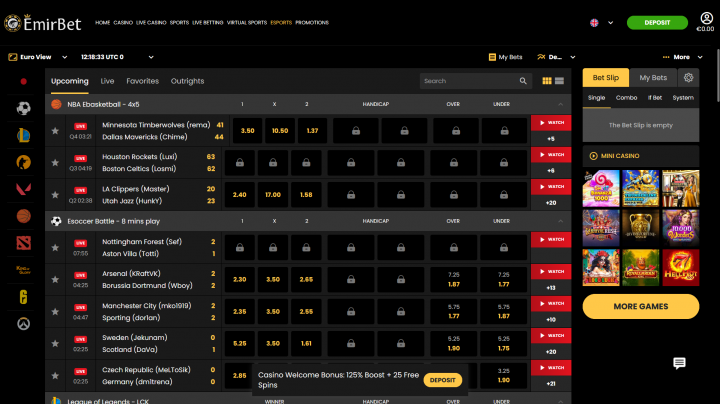This screenshot has width=720, height=404.
Task: Open the My Bets tab in bet slip
Action: tap(653, 78)
